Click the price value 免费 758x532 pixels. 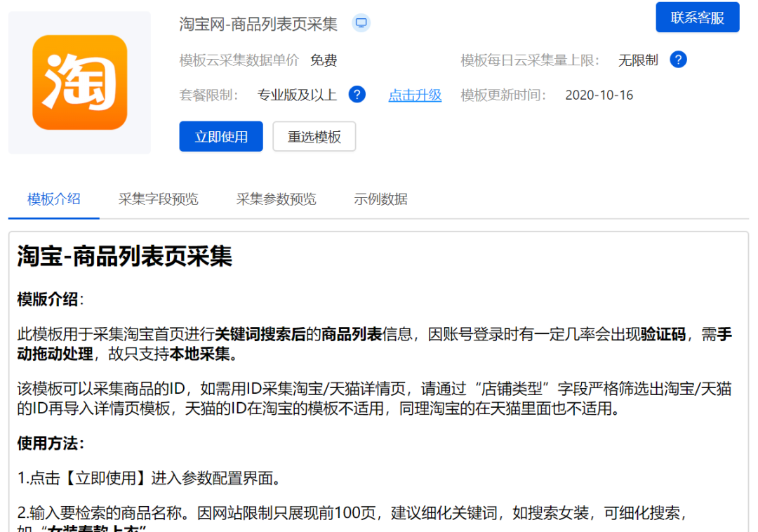(x=324, y=60)
